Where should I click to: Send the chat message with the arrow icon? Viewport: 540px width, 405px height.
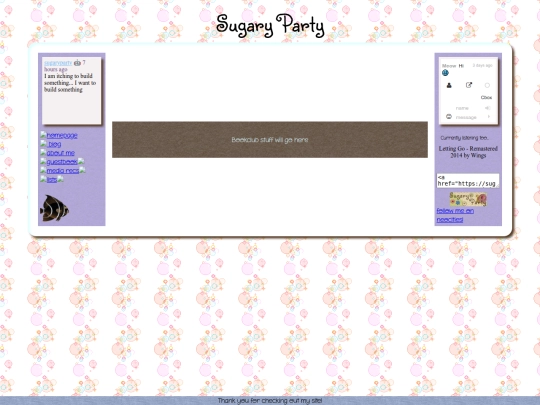pyautogui.click(x=489, y=117)
